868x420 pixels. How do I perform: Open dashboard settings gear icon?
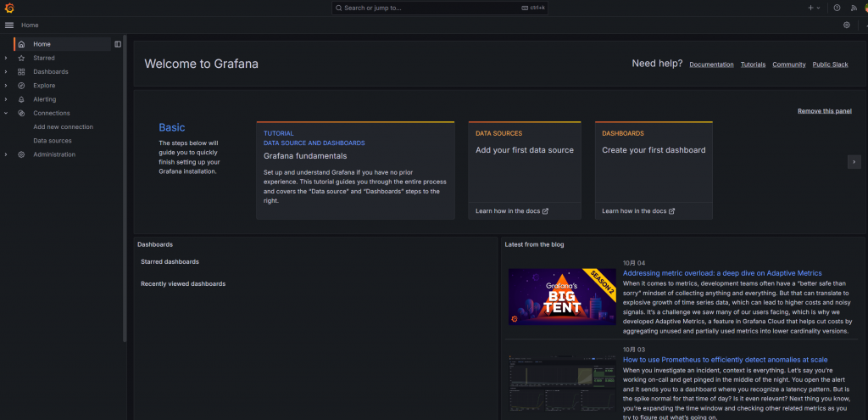pyautogui.click(x=847, y=25)
